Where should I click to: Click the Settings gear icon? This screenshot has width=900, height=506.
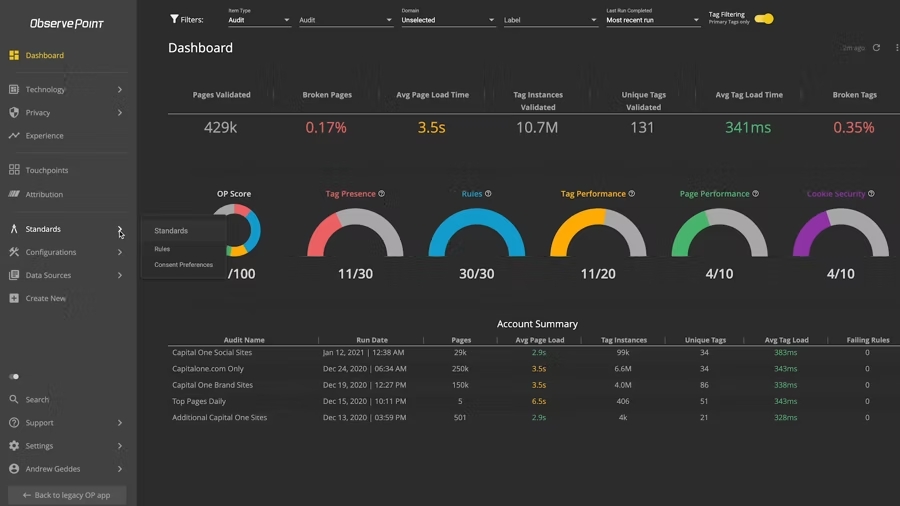point(14,445)
